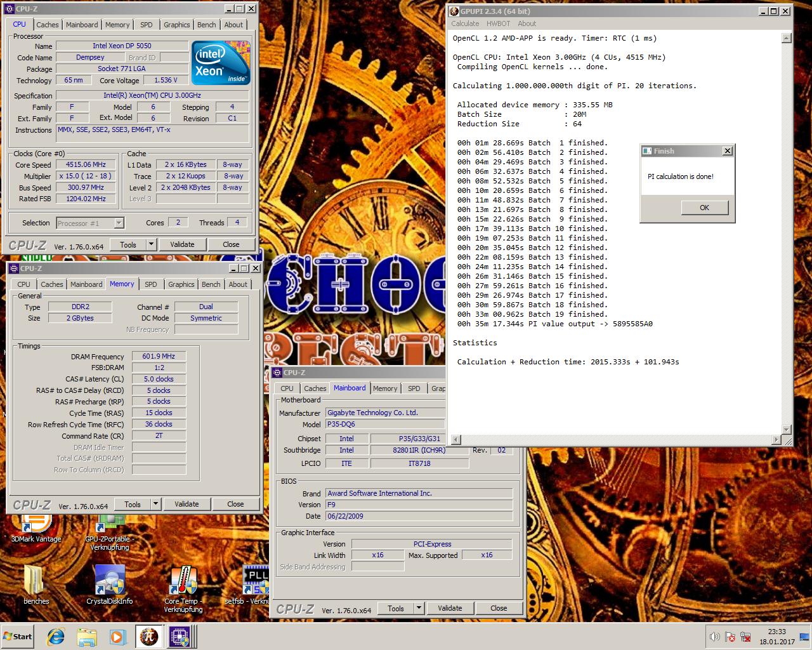Open the About menu in GPUPI

tap(527, 23)
